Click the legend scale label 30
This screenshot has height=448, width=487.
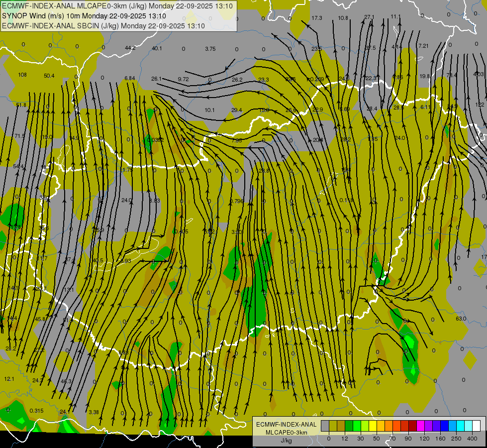pyautogui.click(x=361, y=439)
